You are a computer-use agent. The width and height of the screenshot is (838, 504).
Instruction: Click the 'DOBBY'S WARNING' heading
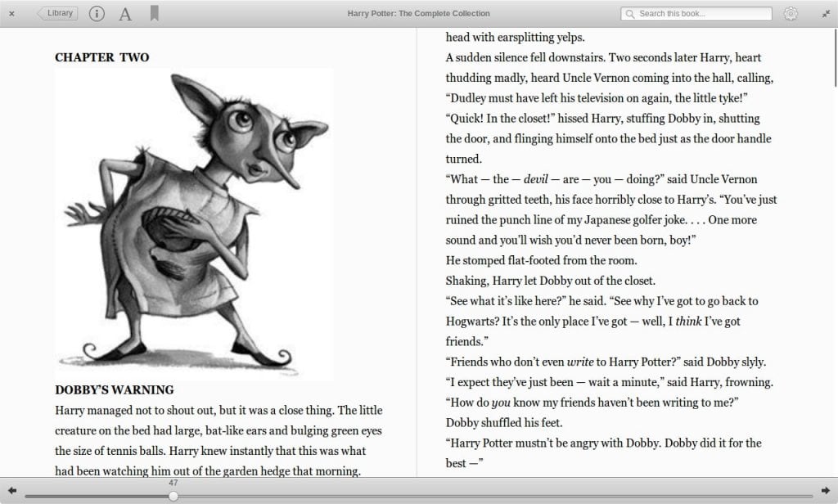click(115, 389)
